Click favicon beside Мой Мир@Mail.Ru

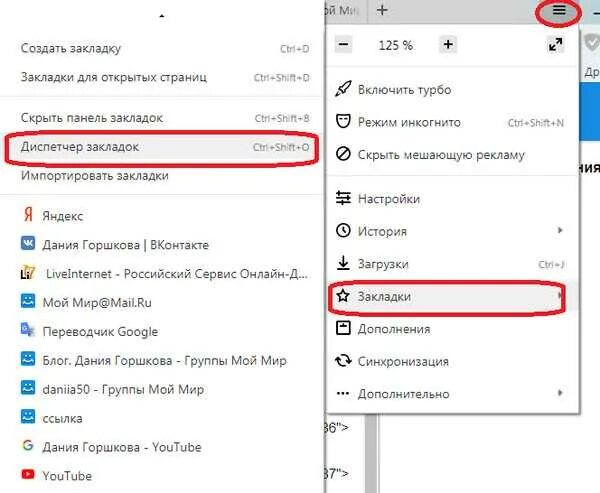click(28, 301)
